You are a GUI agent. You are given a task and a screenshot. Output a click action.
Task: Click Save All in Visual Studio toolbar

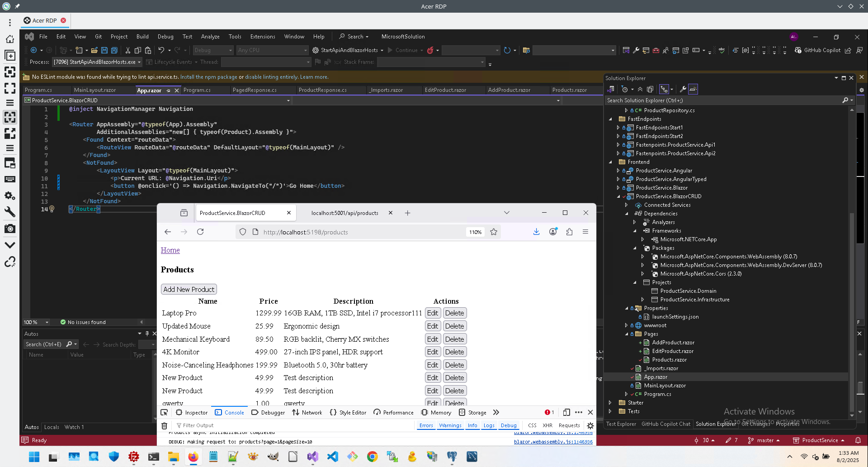[x=114, y=50]
